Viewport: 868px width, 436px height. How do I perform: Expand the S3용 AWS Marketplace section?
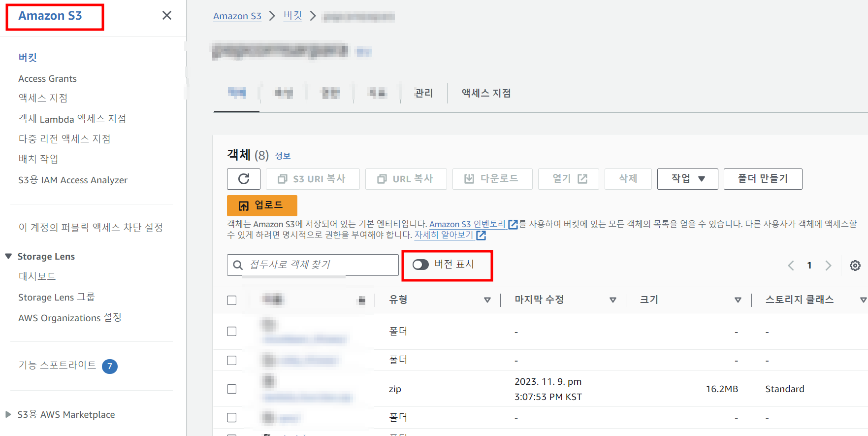(x=8, y=414)
